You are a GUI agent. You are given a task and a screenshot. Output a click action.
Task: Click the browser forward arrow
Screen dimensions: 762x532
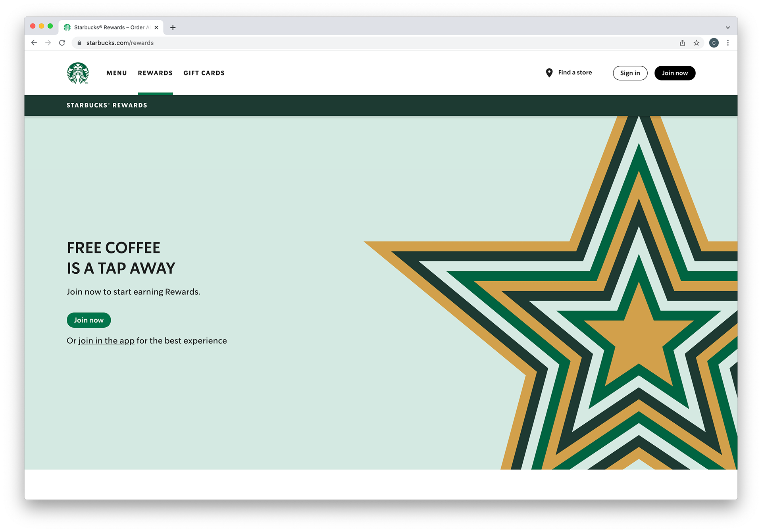coord(48,43)
